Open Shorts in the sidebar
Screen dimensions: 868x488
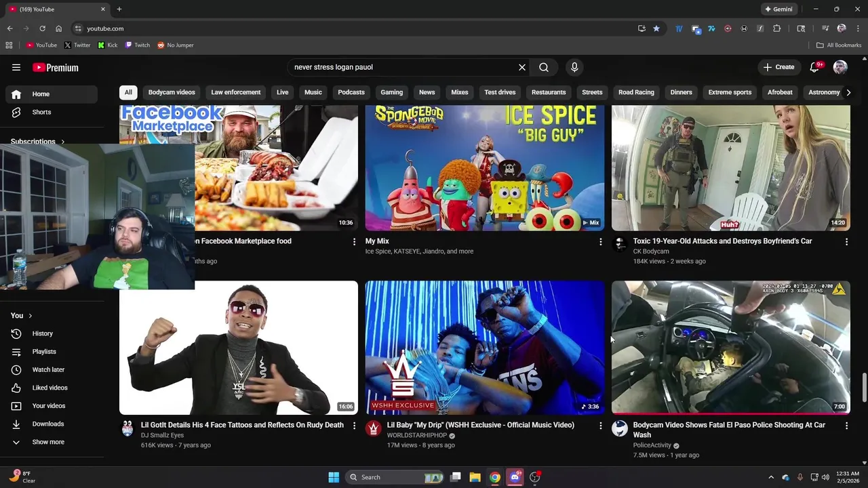coord(52,112)
